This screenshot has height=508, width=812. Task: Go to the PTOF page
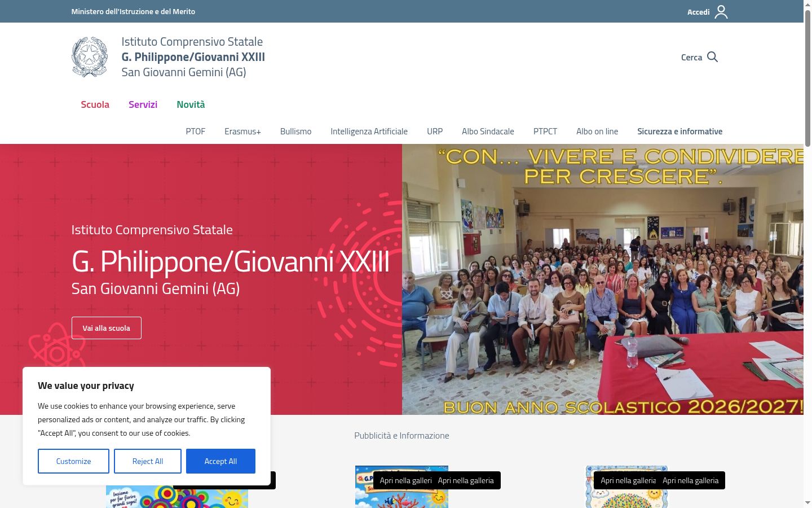[x=196, y=132]
